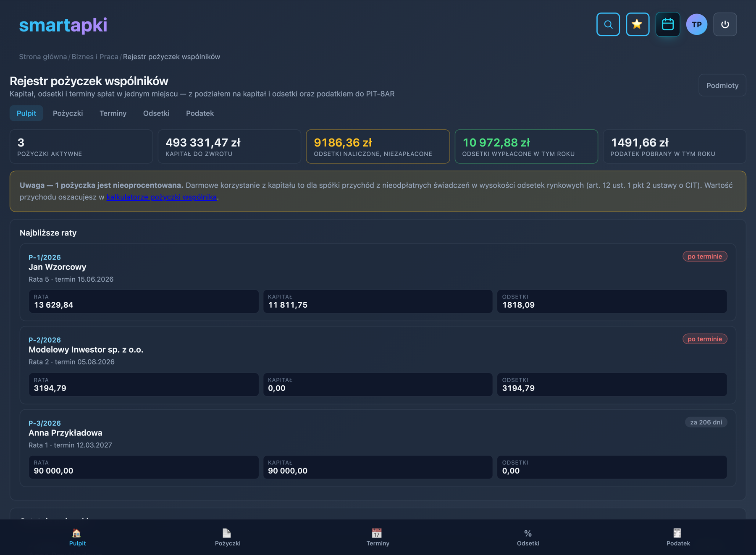Click the za 206 dni badge
The image size is (756, 555).
point(706,422)
